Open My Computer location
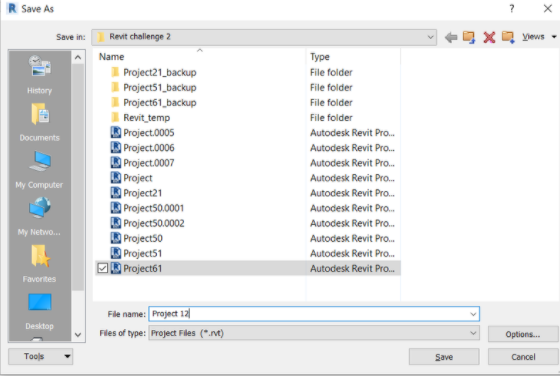Viewport: 560px width, 383px height. [39, 169]
